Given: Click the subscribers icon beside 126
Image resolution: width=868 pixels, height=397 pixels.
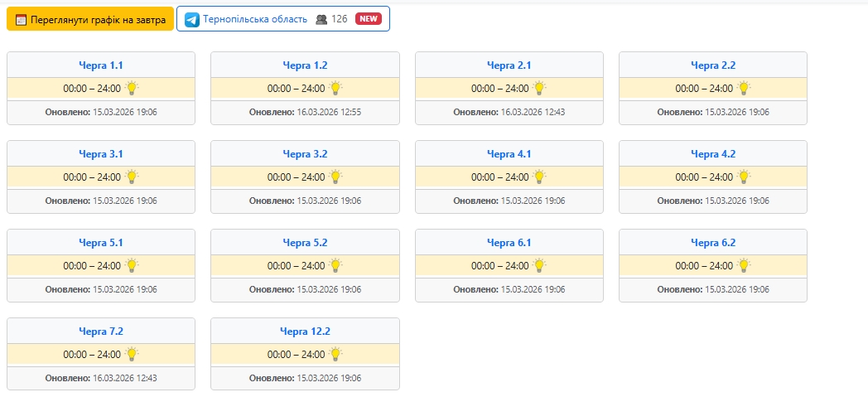Looking at the screenshot, I should point(321,19).
